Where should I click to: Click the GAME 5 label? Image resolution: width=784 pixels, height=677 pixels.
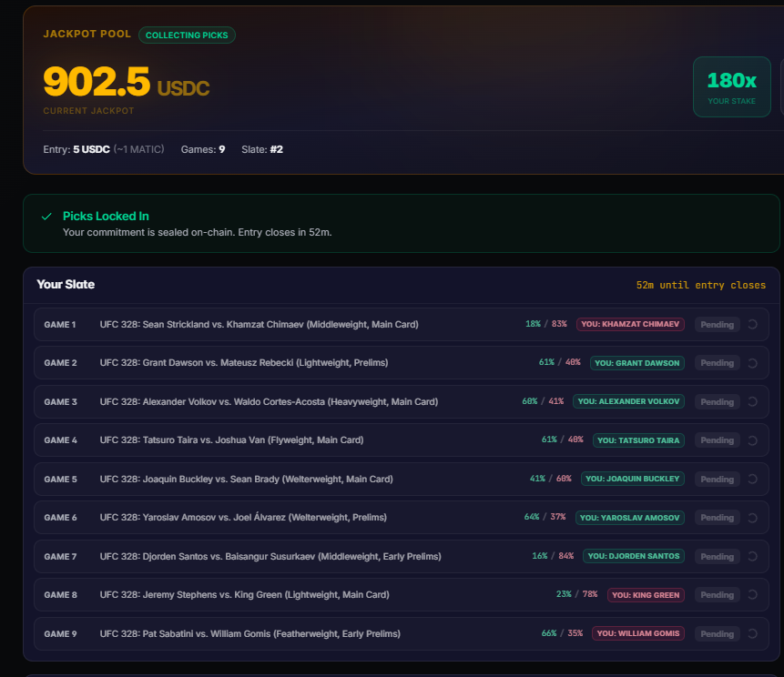click(x=60, y=480)
